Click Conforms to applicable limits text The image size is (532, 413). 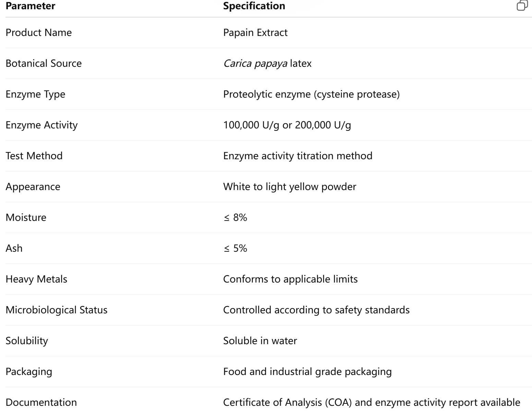coord(290,279)
